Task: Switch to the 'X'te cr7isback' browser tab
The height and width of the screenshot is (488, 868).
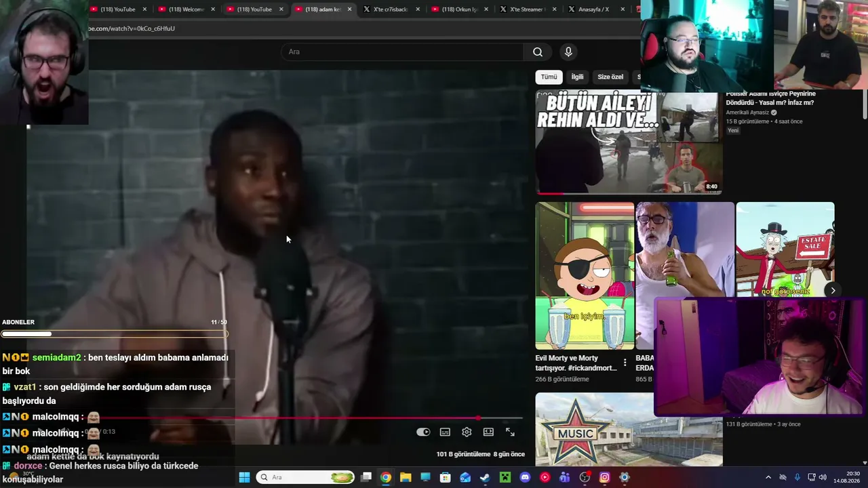Action: pos(391,9)
